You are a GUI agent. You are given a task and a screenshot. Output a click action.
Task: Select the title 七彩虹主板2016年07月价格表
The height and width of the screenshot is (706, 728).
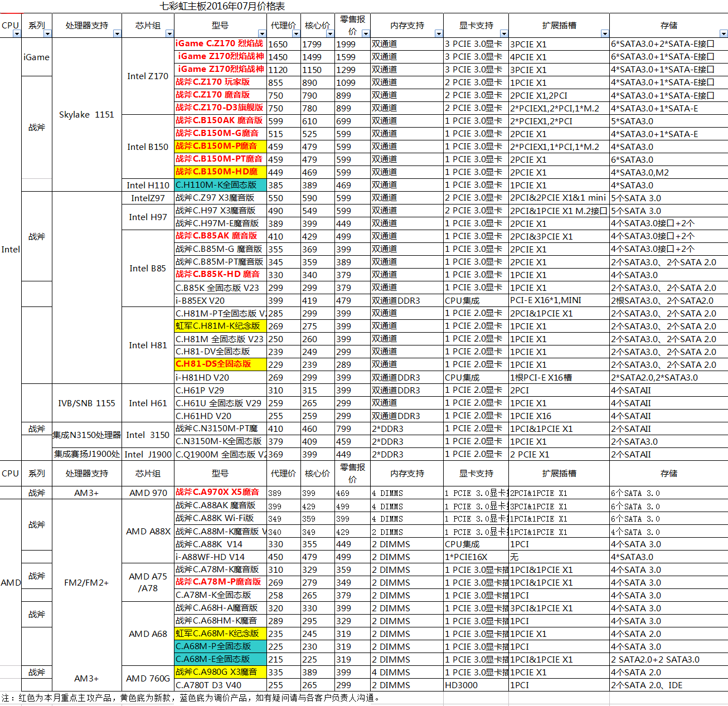pos(222,6)
